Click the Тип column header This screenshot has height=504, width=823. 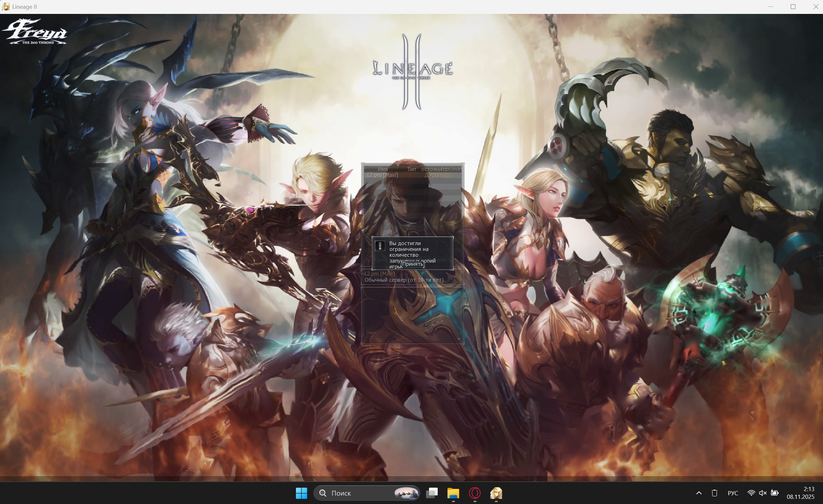click(411, 169)
